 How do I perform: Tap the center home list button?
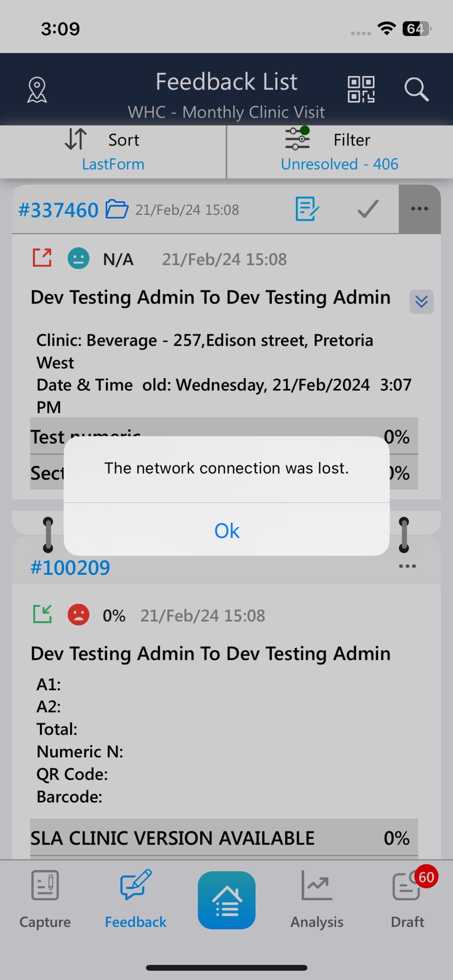(x=226, y=899)
